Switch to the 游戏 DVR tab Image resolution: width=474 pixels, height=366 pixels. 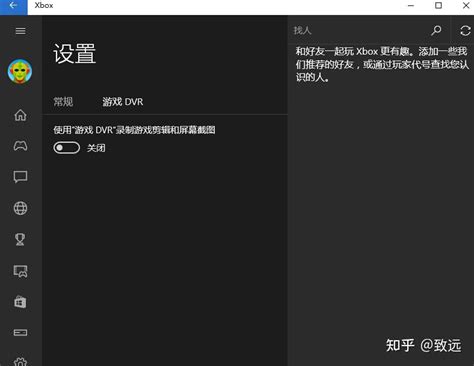pyautogui.click(x=123, y=102)
